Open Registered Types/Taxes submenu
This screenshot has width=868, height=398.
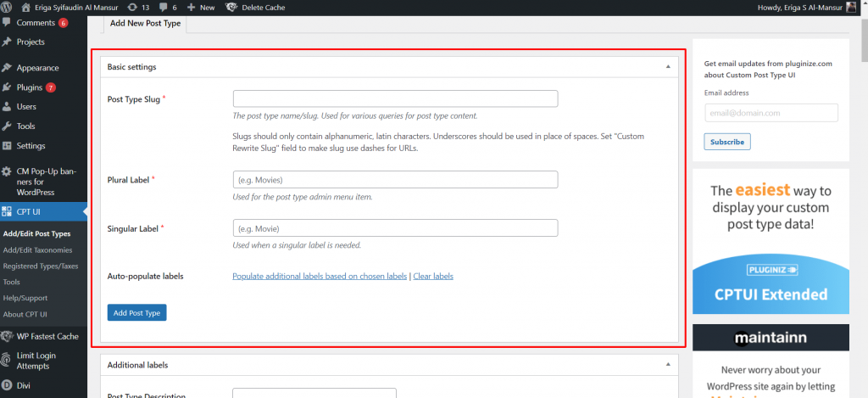(x=41, y=266)
